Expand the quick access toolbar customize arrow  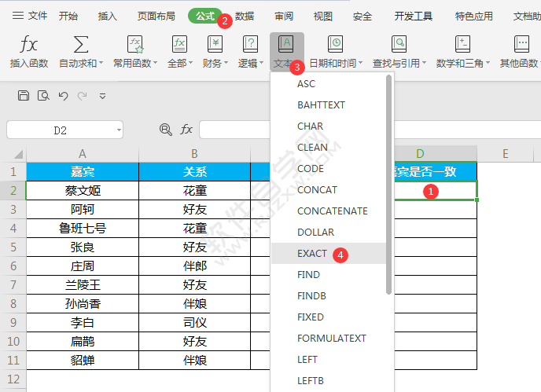click(x=102, y=96)
